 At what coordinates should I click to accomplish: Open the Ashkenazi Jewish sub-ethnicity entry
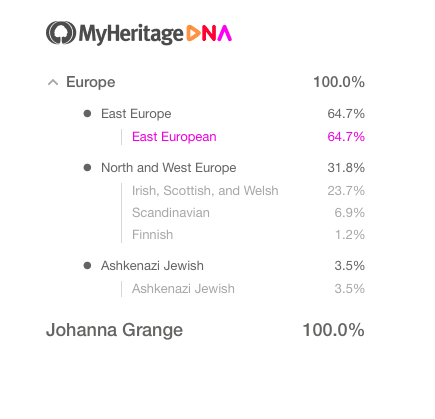point(183,289)
